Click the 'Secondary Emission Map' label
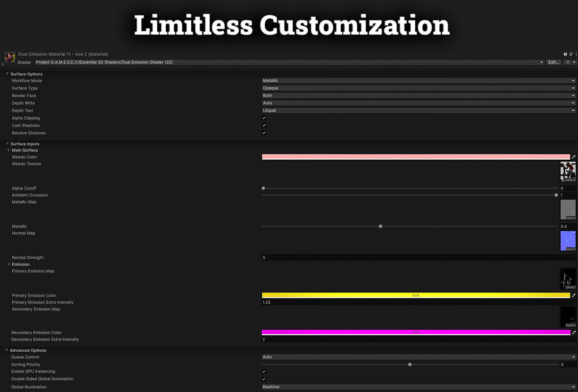 36,309
